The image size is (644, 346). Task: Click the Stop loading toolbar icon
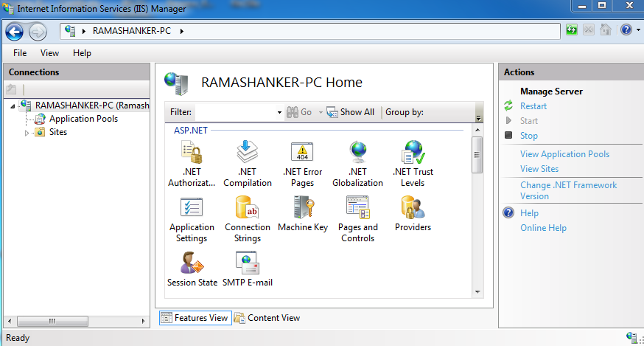(x=589, y=30)
